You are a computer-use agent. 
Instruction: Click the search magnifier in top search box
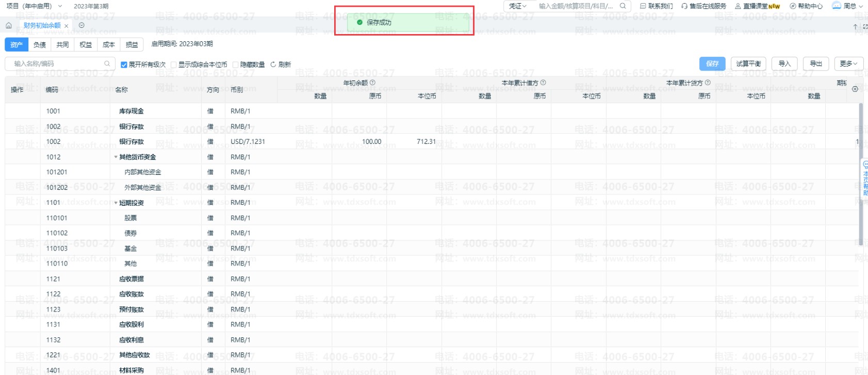pos(623,6)
